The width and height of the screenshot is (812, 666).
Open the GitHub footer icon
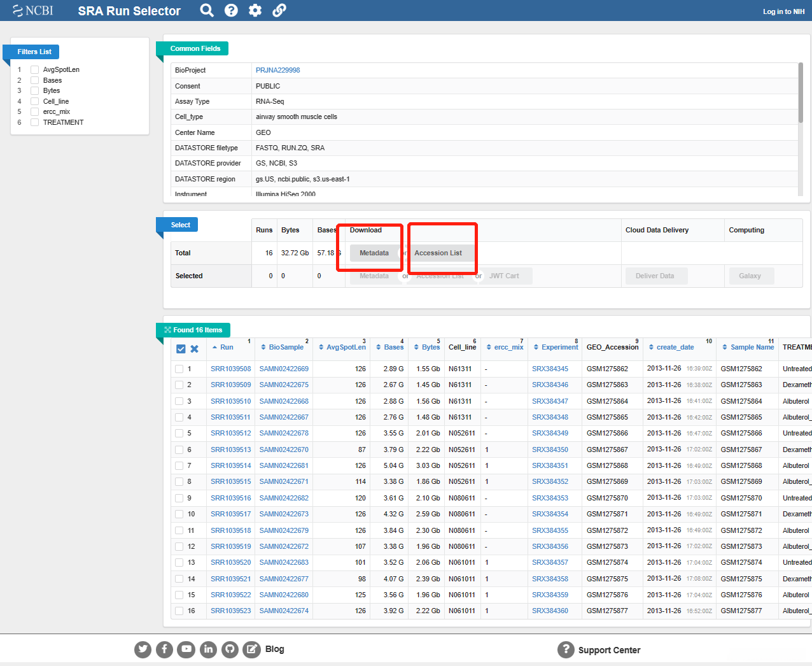coord(230,649)
